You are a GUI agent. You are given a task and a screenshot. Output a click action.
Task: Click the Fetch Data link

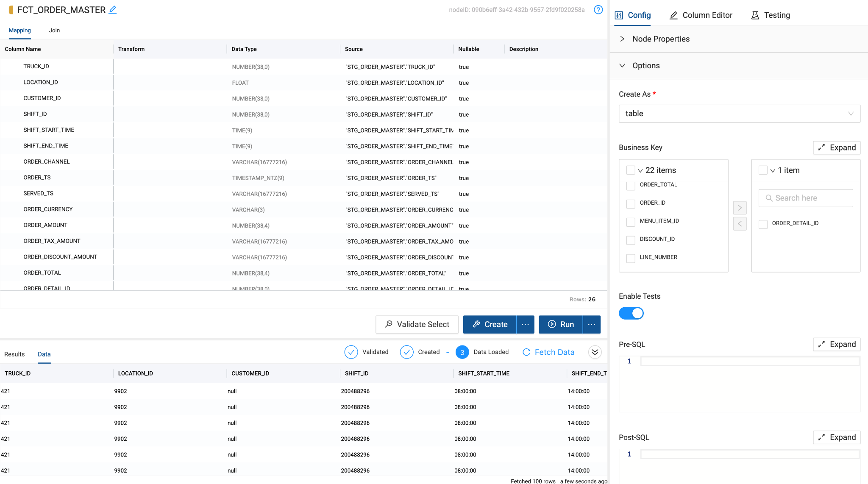click(x=554, y=352)
